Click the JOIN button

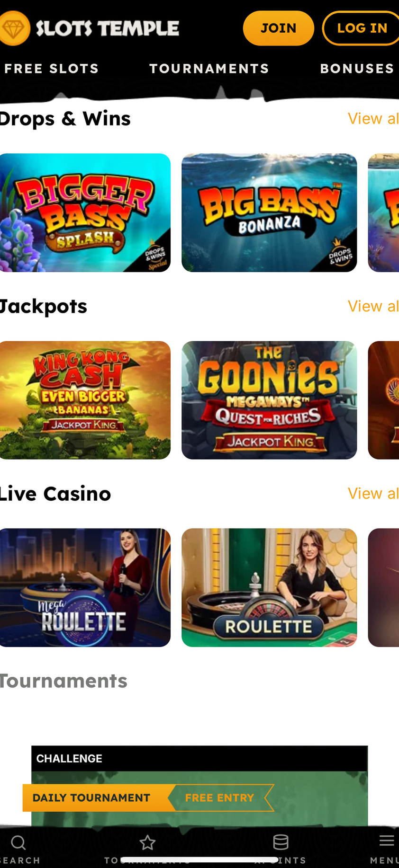point(279,28)
